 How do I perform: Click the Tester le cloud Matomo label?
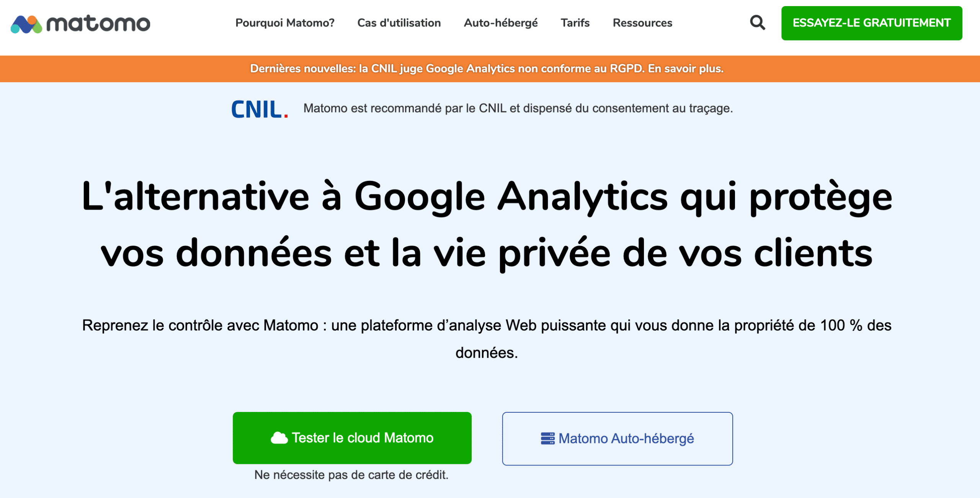pos(363,438)
